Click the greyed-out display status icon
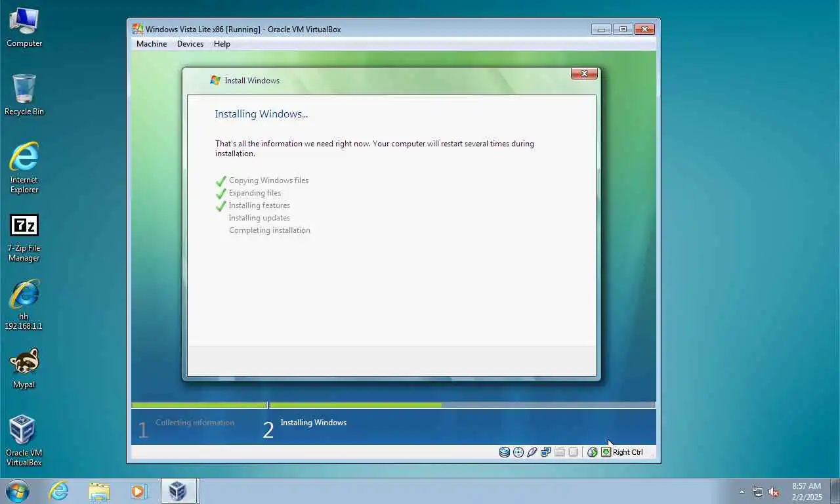Viewport: 840px width, 504px height. tap(574, 452)
